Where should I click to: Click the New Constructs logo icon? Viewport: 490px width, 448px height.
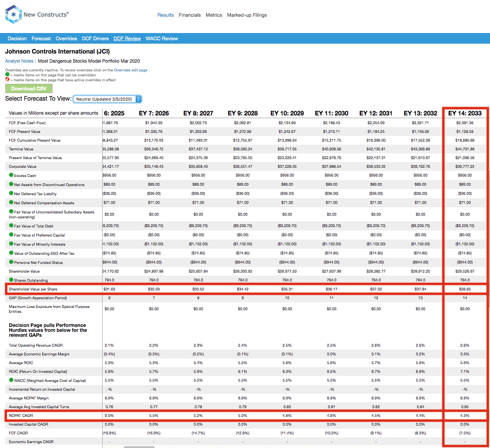(13, 14)
